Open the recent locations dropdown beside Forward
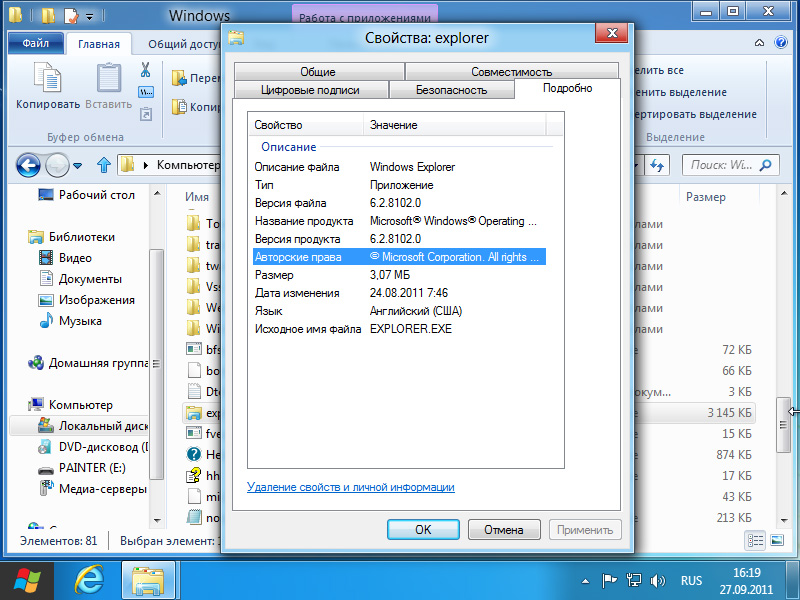 point(78,166)
